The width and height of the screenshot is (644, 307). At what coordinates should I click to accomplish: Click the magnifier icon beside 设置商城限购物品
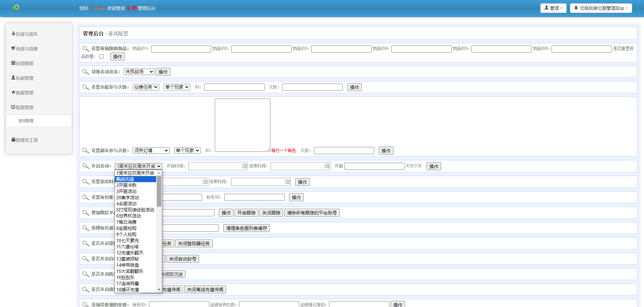pyautogui.click(x=86, y=49)
